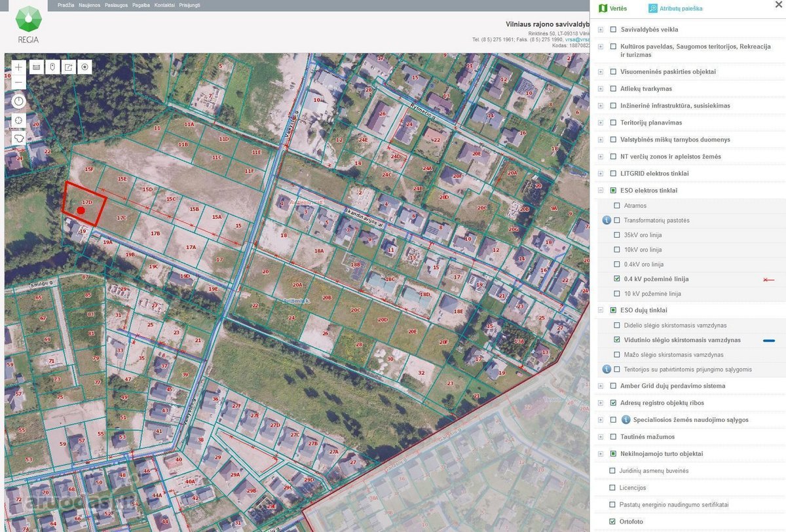Collapse the ESO elektros tinklai group
Screen dimensions: 786x532
coord(601,191)
